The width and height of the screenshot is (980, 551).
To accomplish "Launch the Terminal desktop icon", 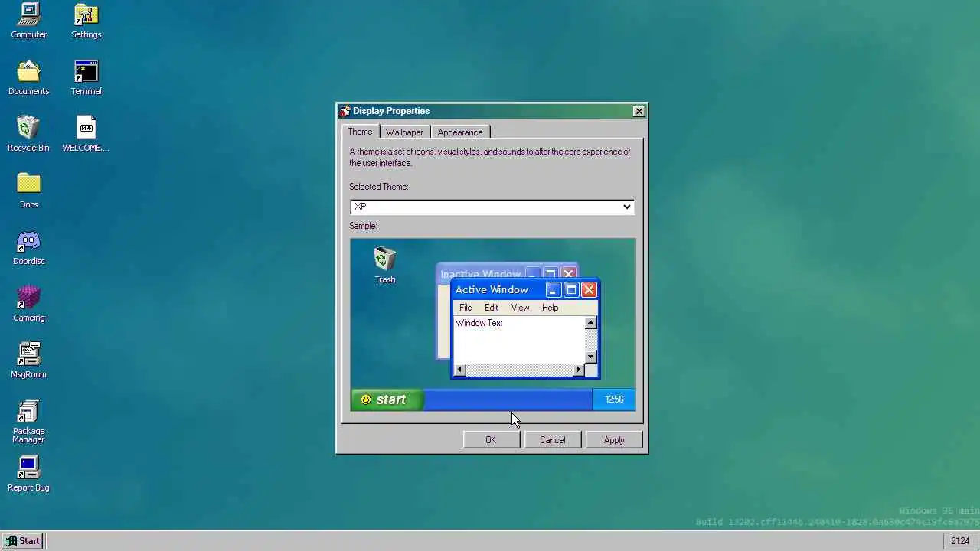I will click(86, 77).
